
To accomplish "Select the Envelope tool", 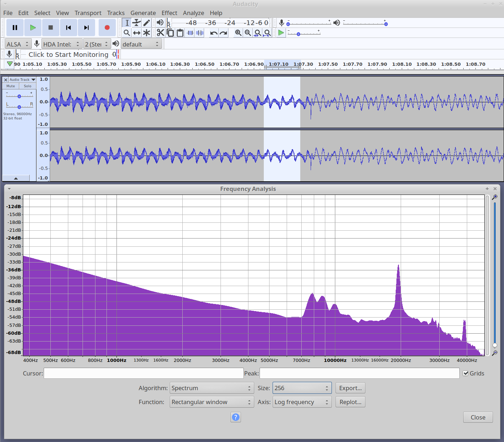I will [x=137, y=23].
